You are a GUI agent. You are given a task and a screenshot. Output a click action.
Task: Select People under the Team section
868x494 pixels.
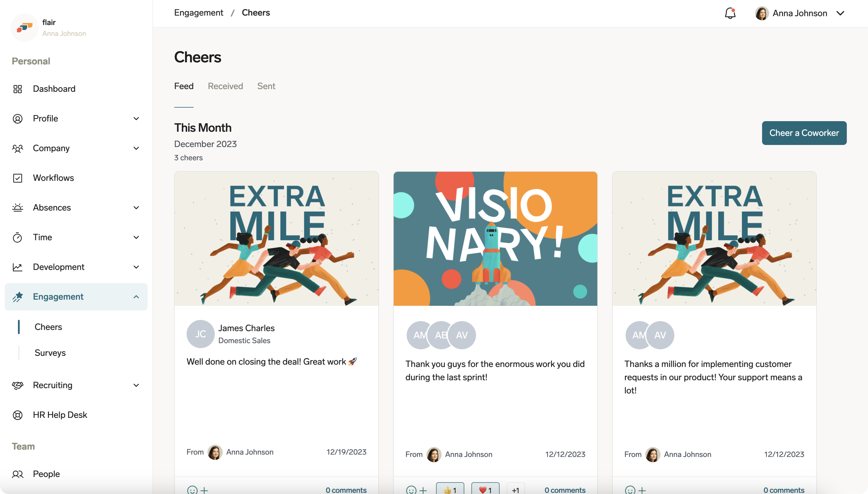[x=46, y=474]
